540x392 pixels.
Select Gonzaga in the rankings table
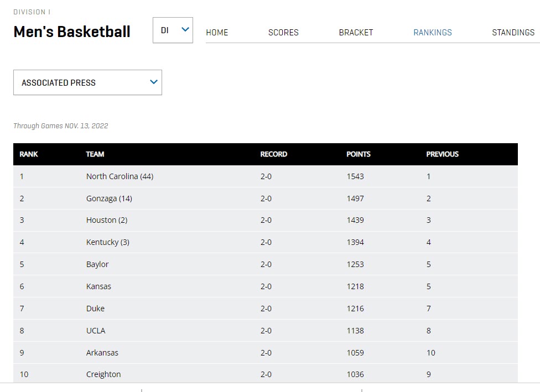109,198
